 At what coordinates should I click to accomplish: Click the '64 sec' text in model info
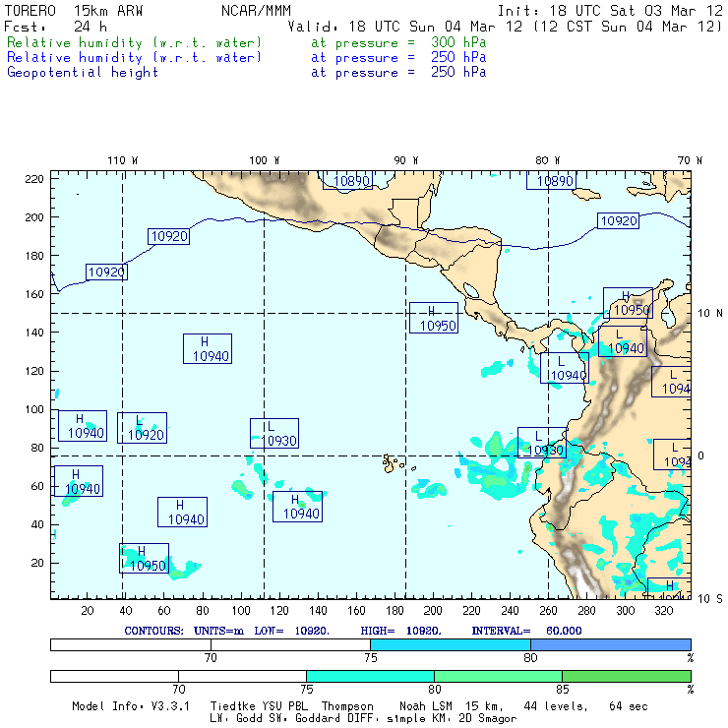629,706
